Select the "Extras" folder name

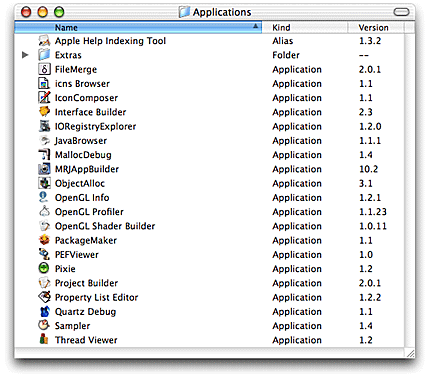68,55
